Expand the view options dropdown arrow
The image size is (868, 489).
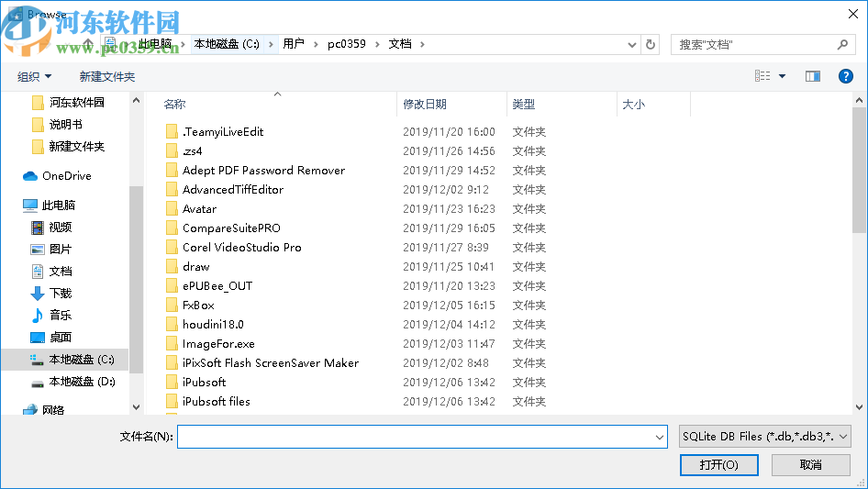coord(782,76)
